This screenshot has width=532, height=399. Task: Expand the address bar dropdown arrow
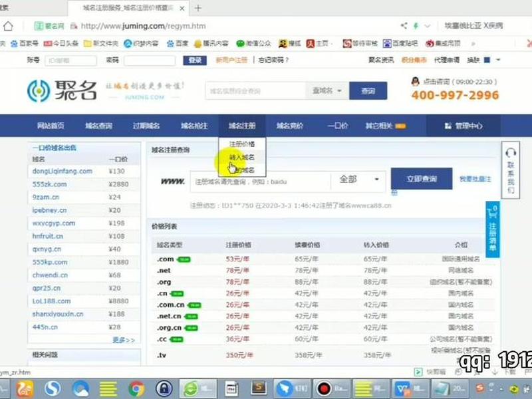pos(428,26)
